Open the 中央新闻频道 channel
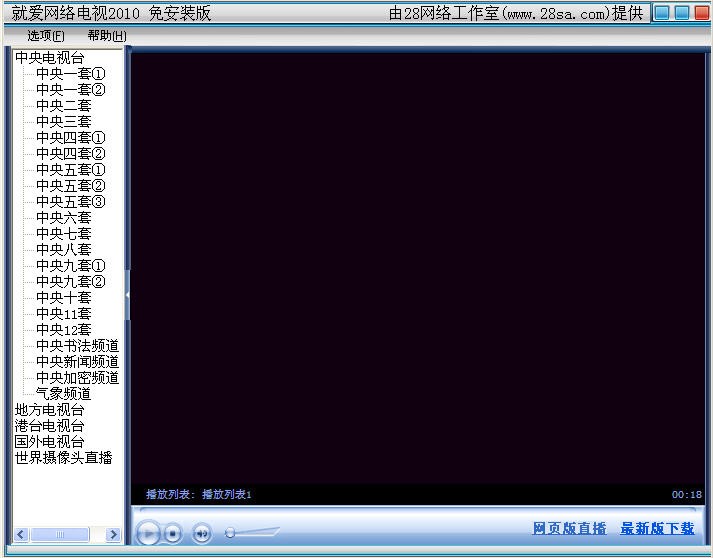 pyautogui.click(x=77, y=362)
